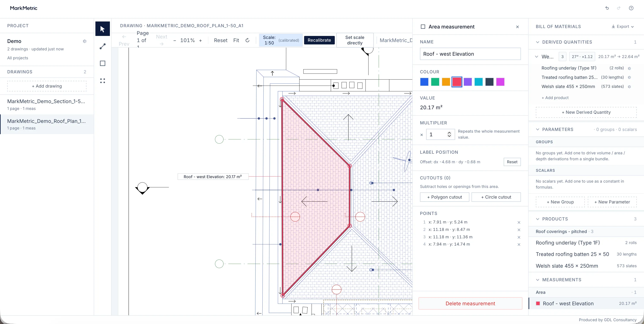The image size is (644, 324).
Task: Open Demo project settings gear
Action: tap(85, 41)
